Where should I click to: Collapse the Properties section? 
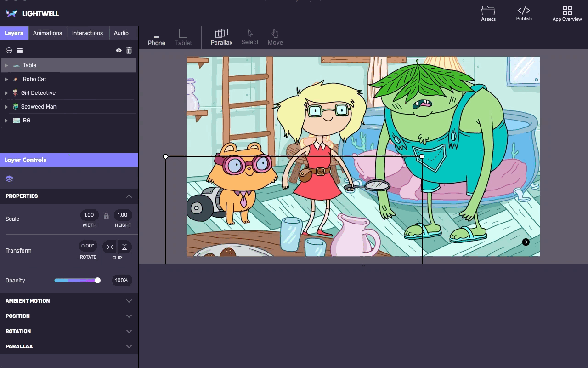(x=129, y=196)
